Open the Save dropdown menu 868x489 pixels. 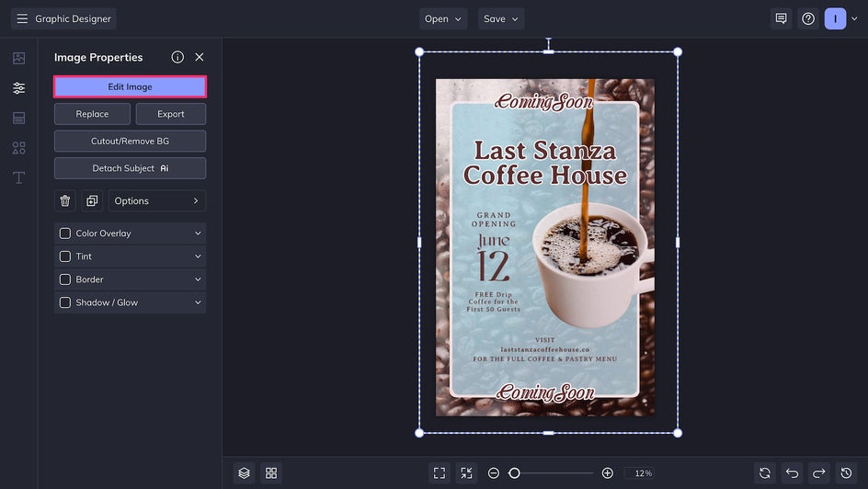(x=501, y=18)
